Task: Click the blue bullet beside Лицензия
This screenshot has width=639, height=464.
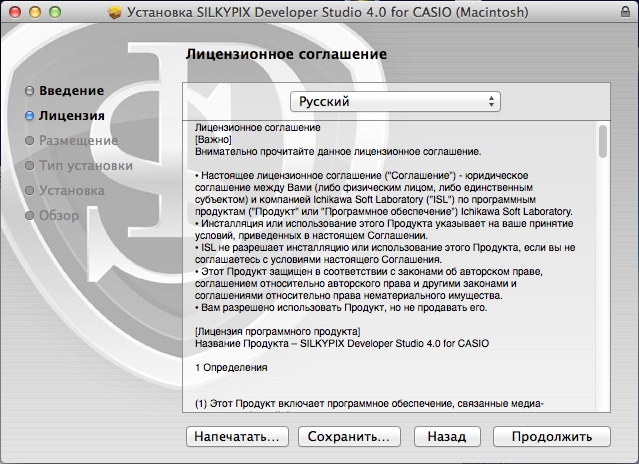Action: click(29, 116)
